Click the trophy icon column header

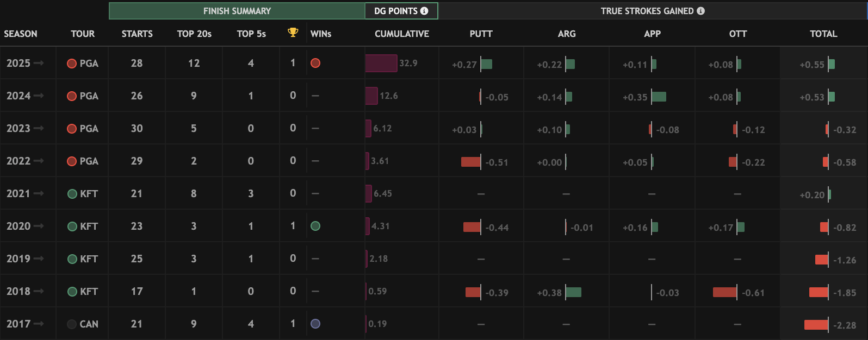(293, 33)
